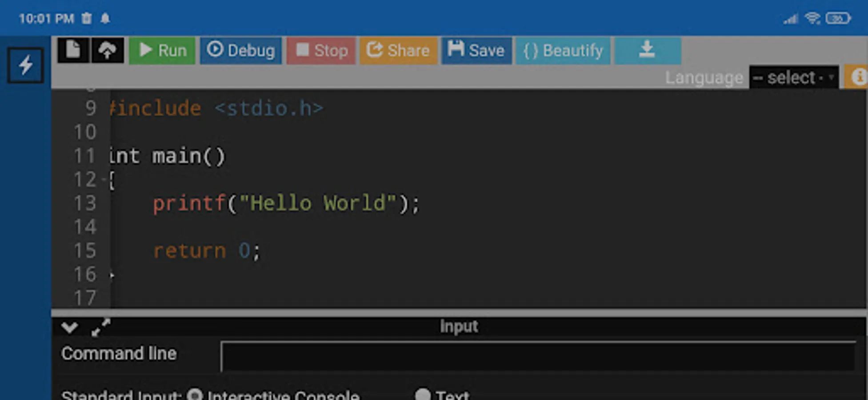The image size is (868, 400).
Task: Click the #include <stdio.h> line
Action: [x=216, y=108]
